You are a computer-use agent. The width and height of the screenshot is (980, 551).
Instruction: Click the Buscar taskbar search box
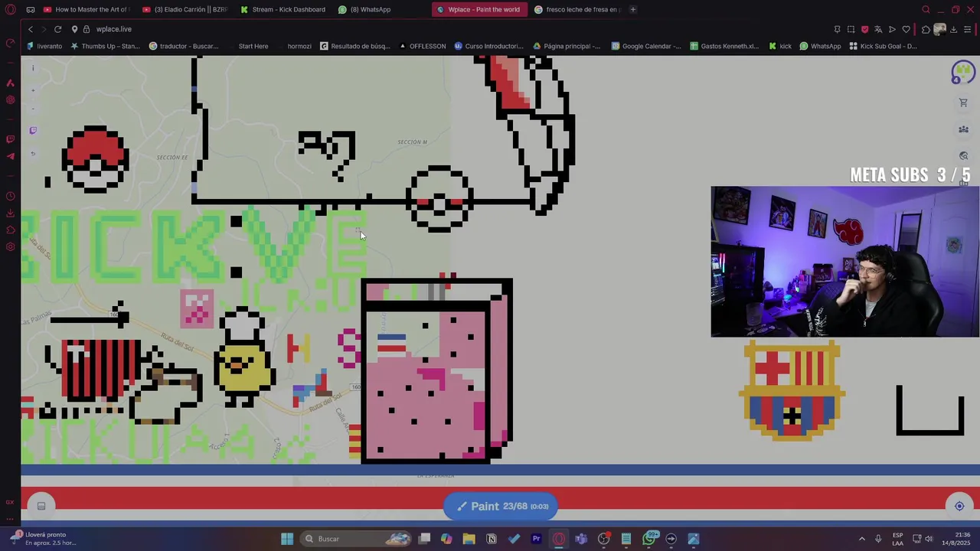point(356,539)
